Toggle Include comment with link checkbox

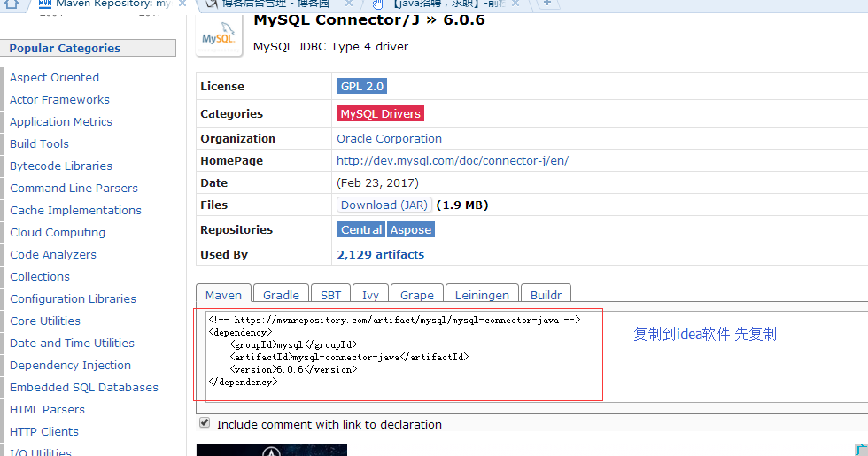(x=205, y=423)
